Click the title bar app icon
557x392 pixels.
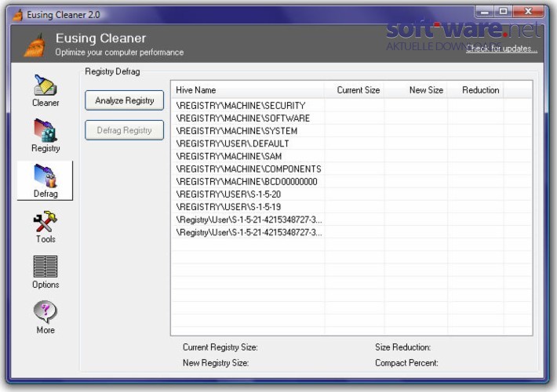coord(17,15)
